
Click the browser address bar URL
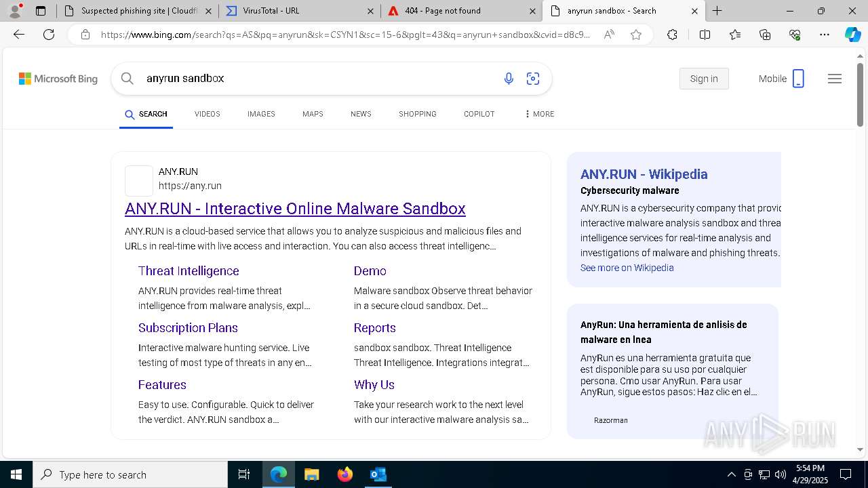coord(345,35)
